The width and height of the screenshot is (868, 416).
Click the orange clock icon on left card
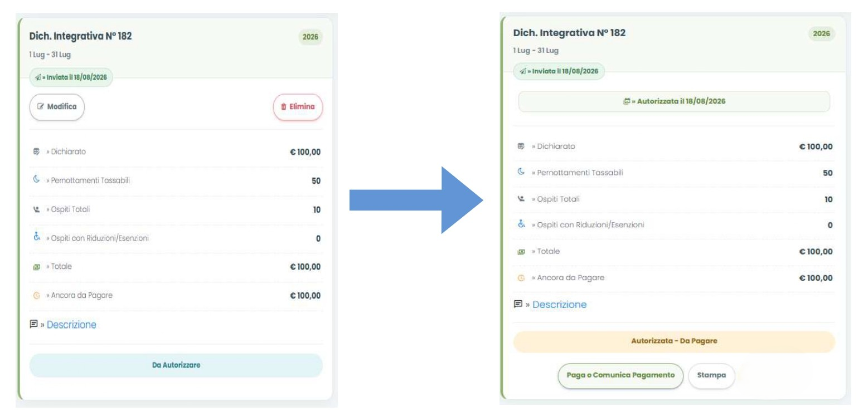point(35,296)
